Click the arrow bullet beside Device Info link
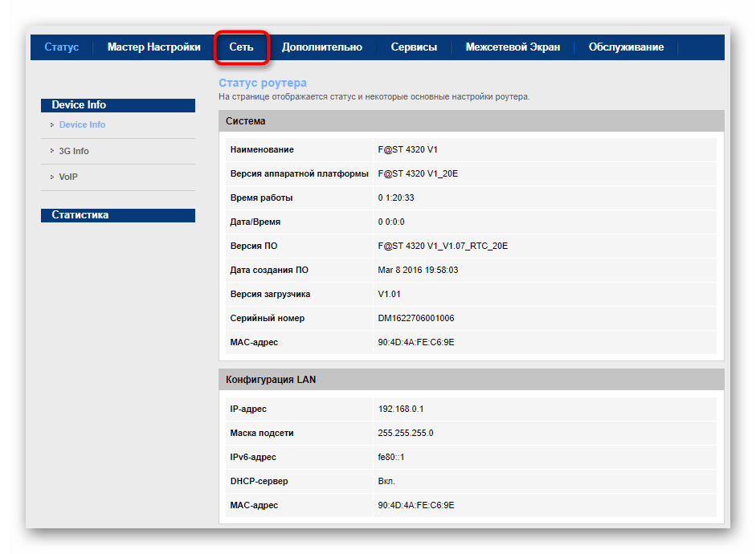The image size is (756, 554). click(52, 124)
